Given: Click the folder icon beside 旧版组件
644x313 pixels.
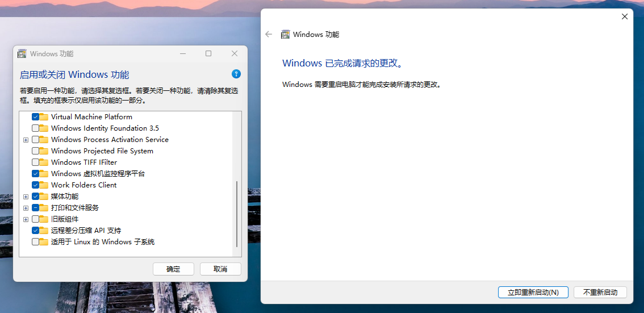Looking at the screenshot, I should [44, 219].
